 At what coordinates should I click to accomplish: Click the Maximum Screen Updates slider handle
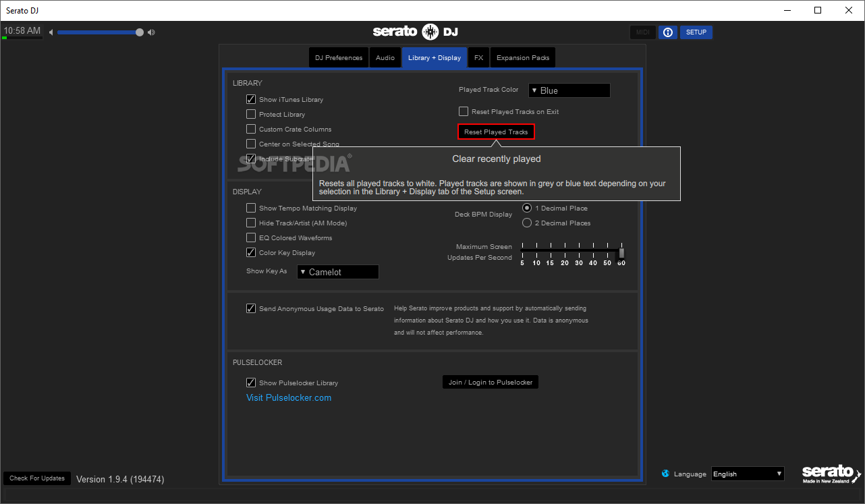click(621, 252)
